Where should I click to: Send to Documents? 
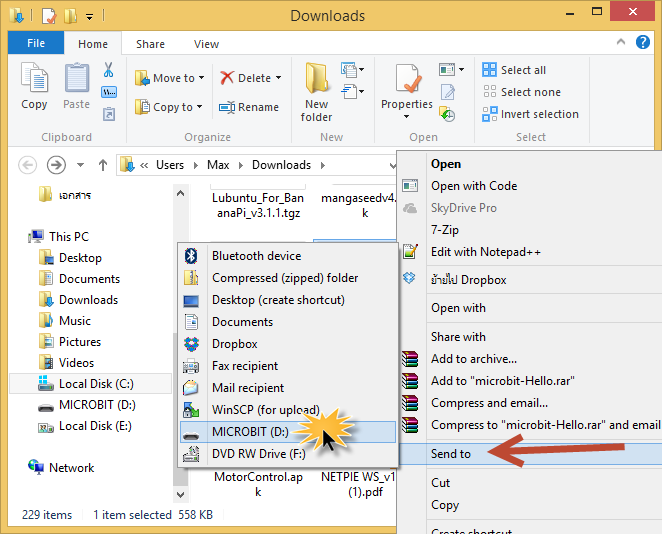288,322
